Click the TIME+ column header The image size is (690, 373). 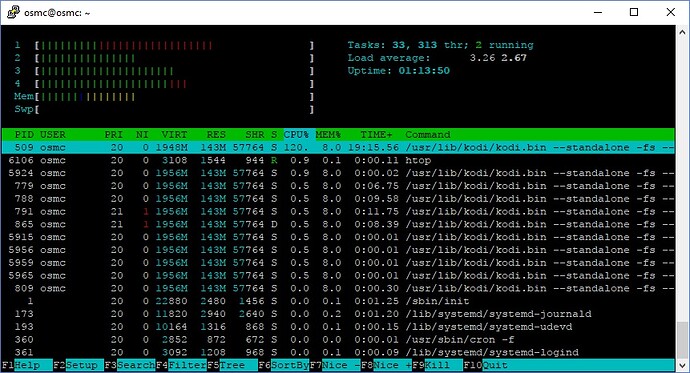coord(376,135)
